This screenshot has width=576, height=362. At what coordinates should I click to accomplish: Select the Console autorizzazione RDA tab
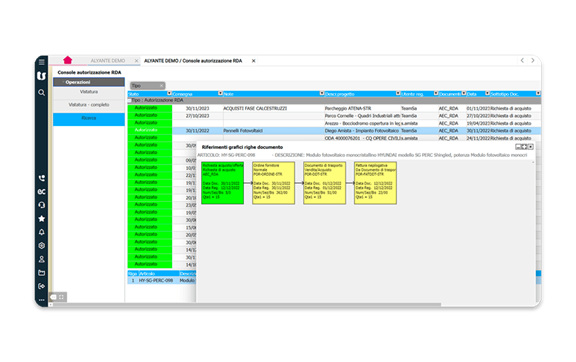[x=193, y=61]
